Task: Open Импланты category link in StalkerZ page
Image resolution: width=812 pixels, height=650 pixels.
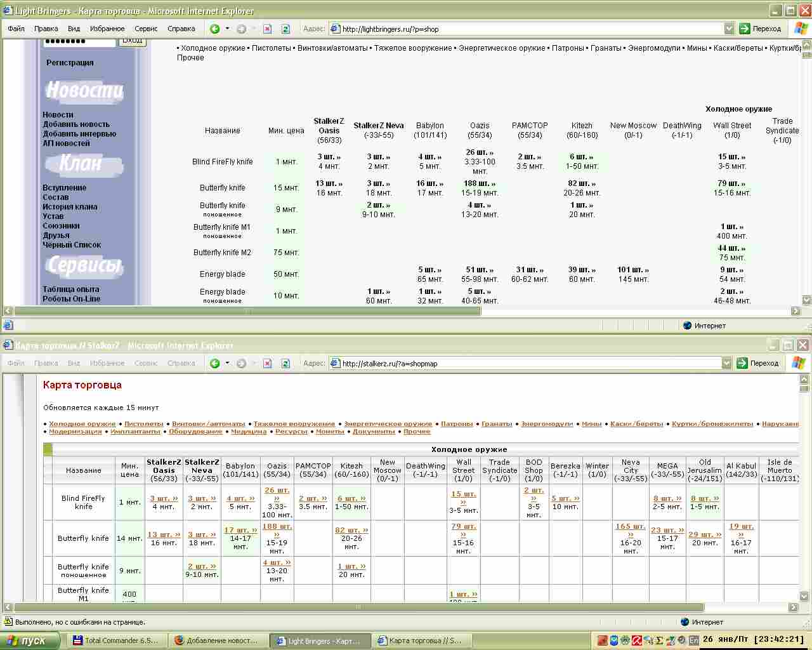Action: pos(135,432)
